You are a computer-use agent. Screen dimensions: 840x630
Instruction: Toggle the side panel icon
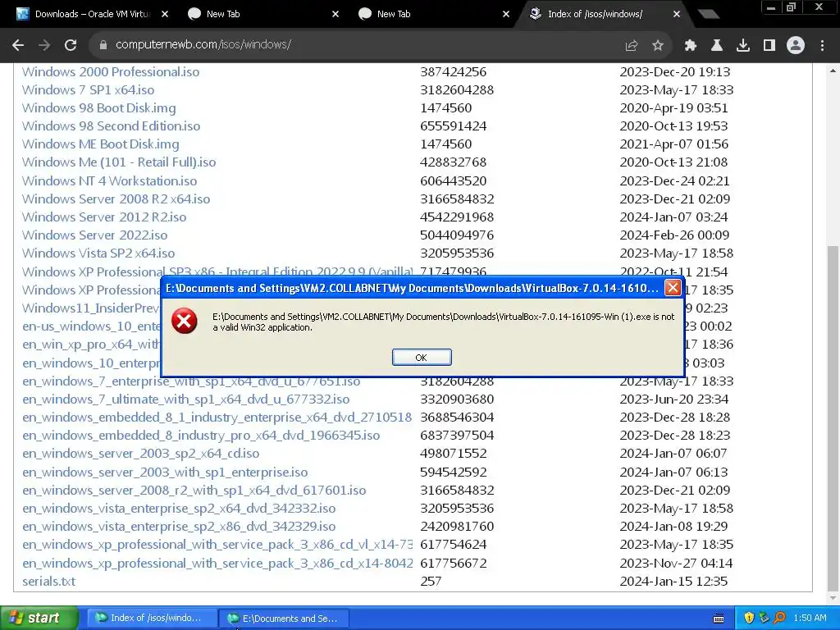[x=769, y=46]
